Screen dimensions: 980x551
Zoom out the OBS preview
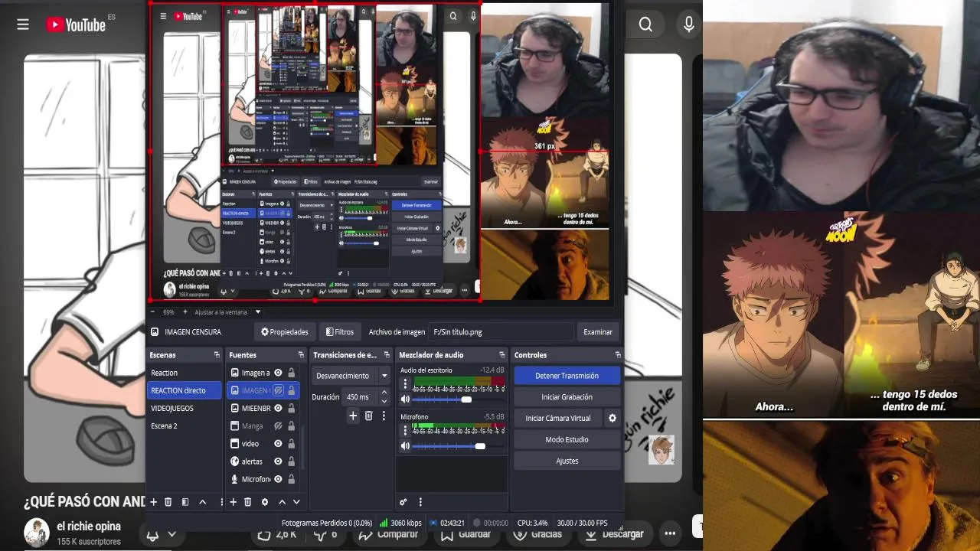click(x=152, y=312)
